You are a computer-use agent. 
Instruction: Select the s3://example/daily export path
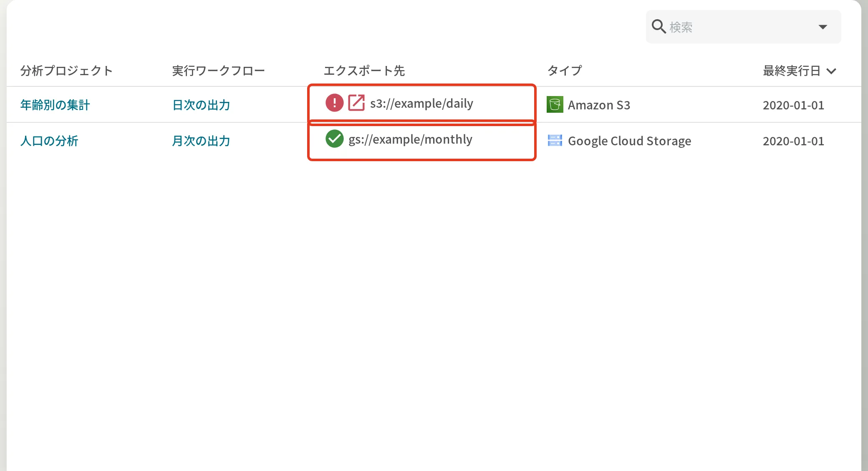[421, 103]
